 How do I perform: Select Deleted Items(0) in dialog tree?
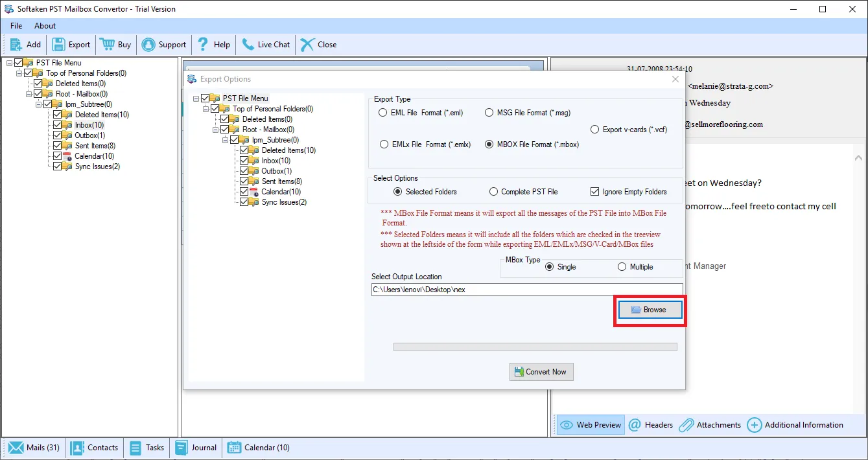point(267,119)
